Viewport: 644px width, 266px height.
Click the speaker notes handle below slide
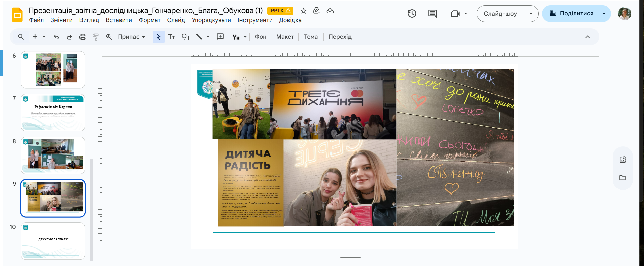point(350,257)
